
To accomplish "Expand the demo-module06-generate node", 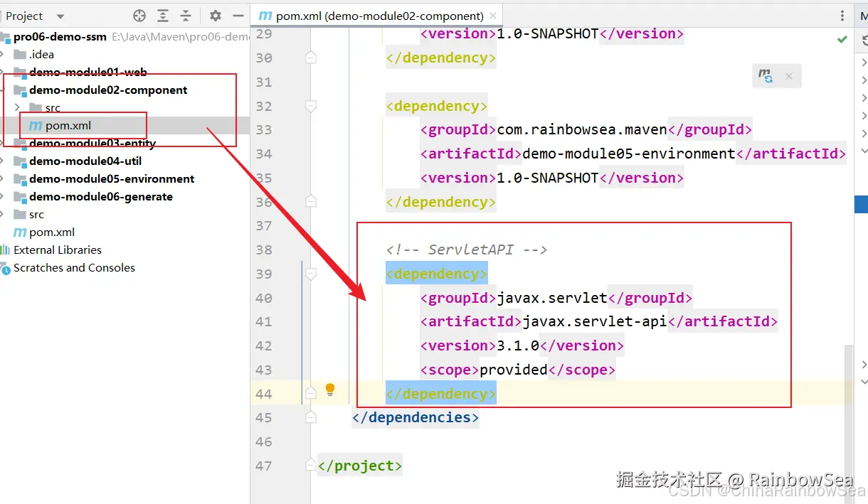I will [3, 196].
